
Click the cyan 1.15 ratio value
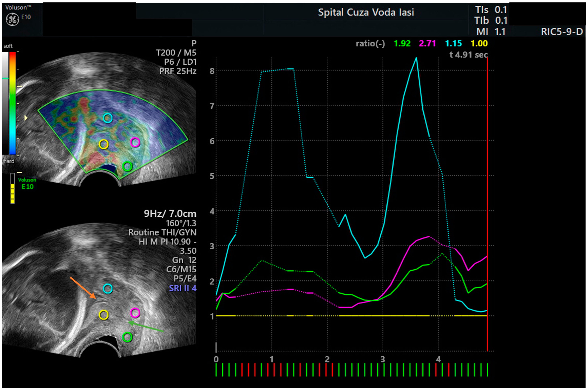(453, 44)
